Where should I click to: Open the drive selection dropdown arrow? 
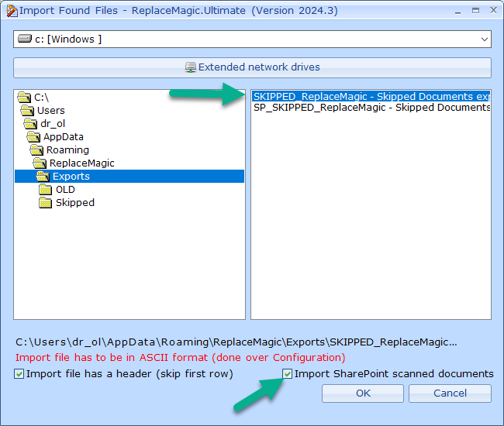(x=484, y=40)
